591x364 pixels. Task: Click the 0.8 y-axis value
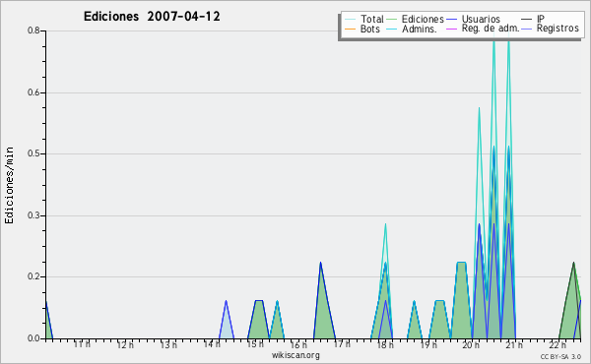[33, 30]
